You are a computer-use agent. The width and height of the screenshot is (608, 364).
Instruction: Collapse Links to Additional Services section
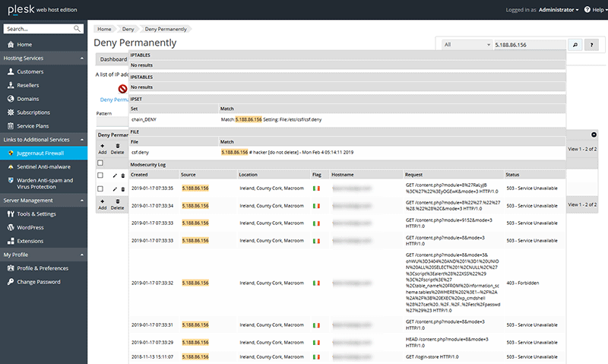(82, 140)
